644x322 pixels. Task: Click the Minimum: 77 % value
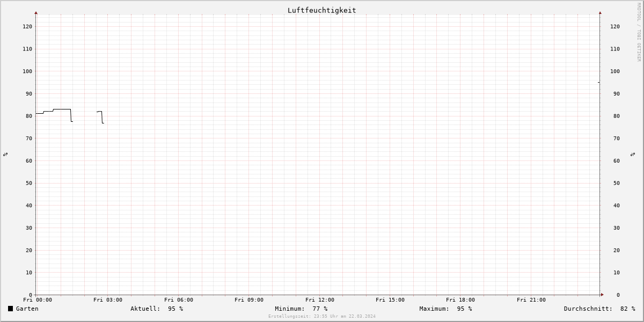click(301, 309)
